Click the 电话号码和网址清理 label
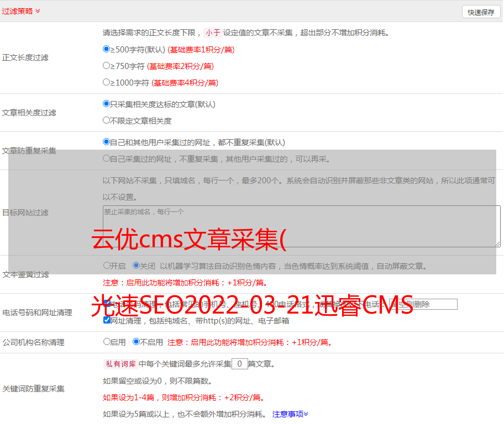Image resolution: width=504 pixels, height=424 pixels. click(x=37, y=312)
